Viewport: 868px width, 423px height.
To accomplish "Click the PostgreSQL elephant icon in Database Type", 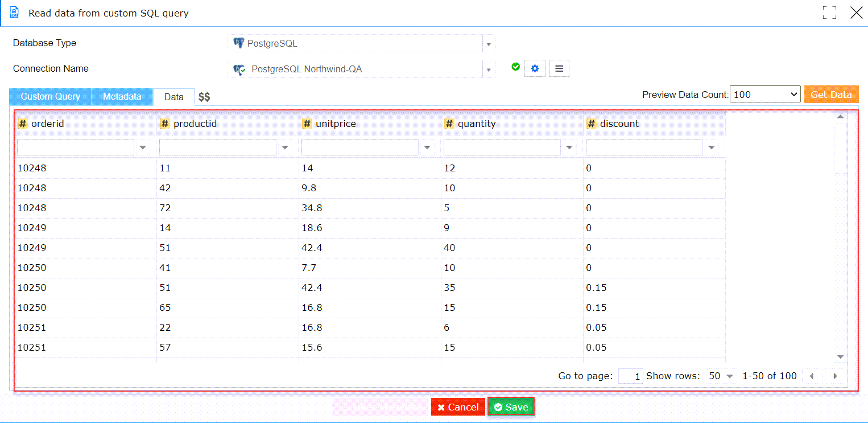I will tap(239, 43).
